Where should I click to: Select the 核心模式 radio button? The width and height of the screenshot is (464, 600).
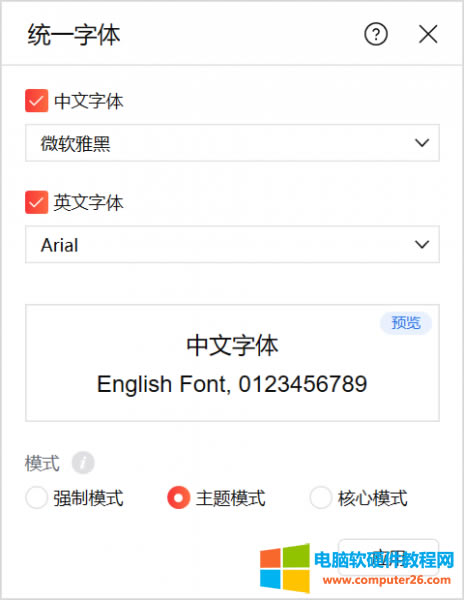tap(321, 497)
